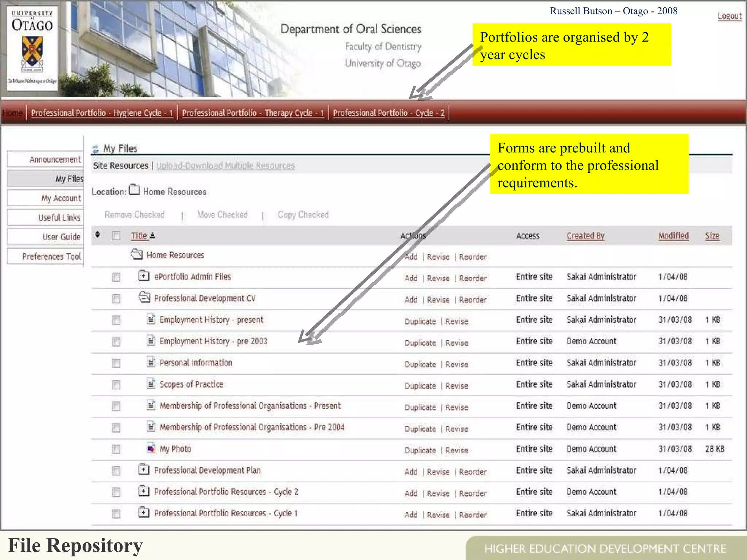The height and width of the screenshot is (560, 747).
Task: Toggle the select-all checkbox in header
Action: (x=116, y=236)
